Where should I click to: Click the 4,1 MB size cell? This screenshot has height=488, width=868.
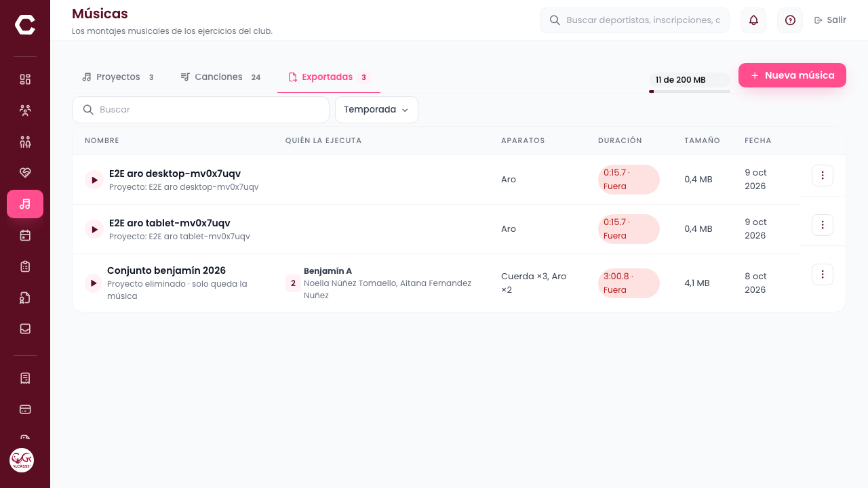point(697,283)
